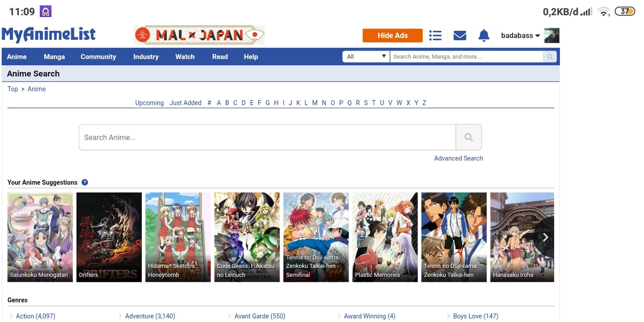Open the All search category dropdown
Image resolution: width=644 pixels, height=322 pixels.
(x=366, y=56)
